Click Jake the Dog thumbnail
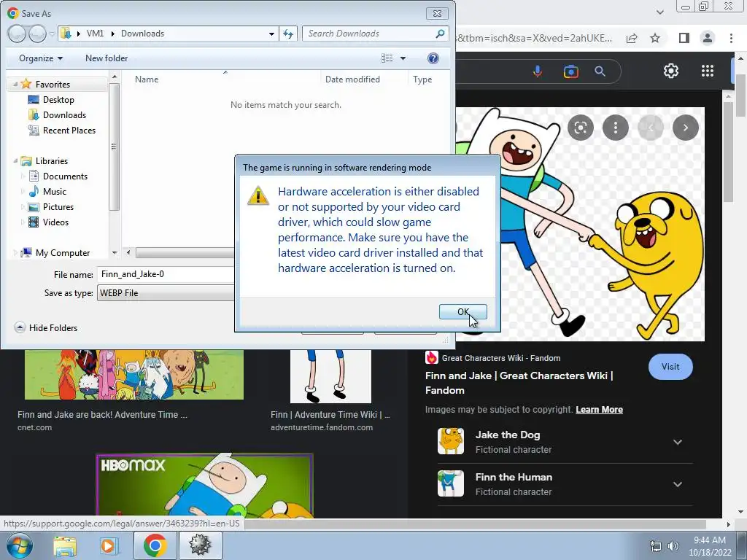Image resolution: width=747 pixels, height=560 pixels. [451, 441]
